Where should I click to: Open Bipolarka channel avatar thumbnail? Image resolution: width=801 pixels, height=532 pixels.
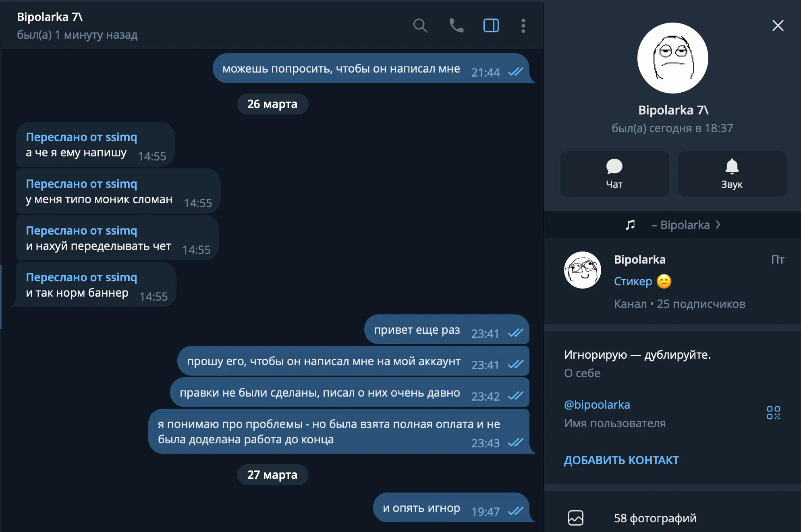pos(583,270)
